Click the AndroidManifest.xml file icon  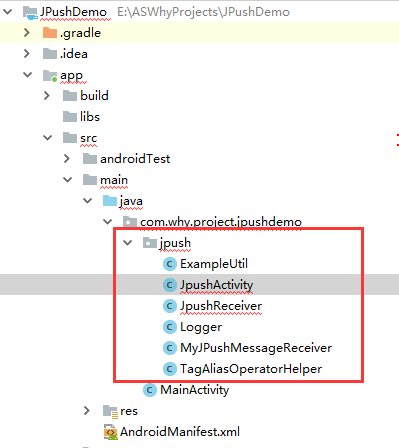pyautogui.click(x=111, y=432)
